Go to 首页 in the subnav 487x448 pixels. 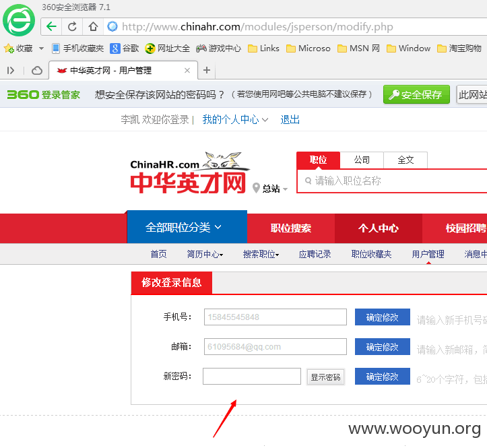click(159, 254)
